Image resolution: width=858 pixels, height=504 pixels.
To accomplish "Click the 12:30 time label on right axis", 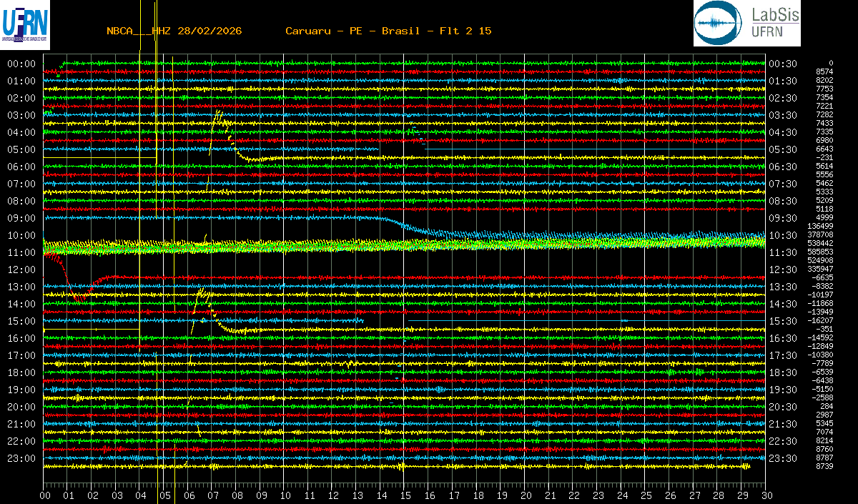I will pyautogui.click(x=783, y=270).
